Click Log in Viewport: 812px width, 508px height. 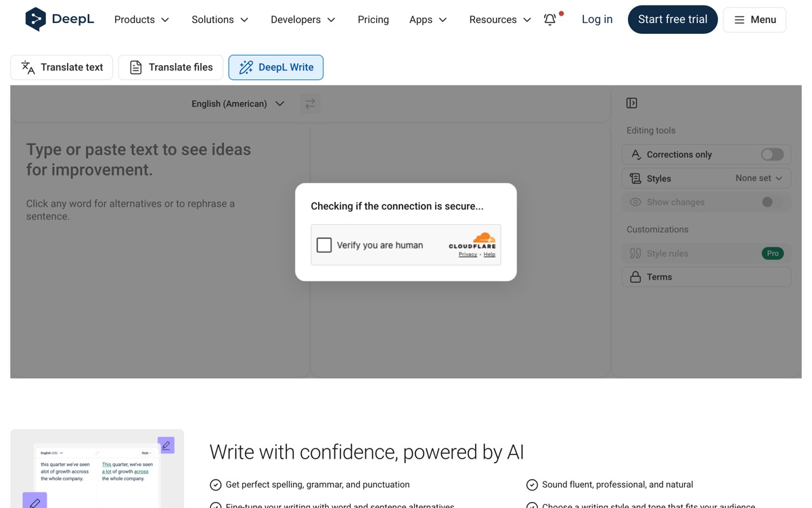pos(597,20)
